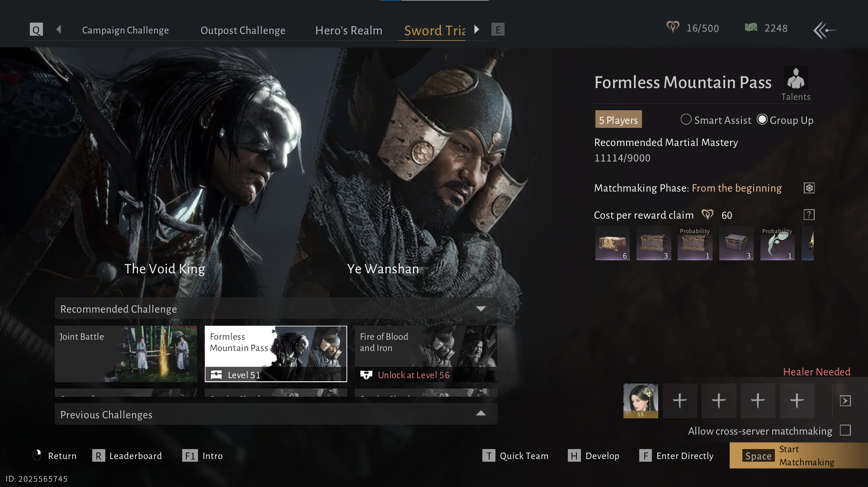Image resolution: width=868 pixels, height=487 pixels.
Task: Click the T key Quick Team icon
Action: click(489, 456)
